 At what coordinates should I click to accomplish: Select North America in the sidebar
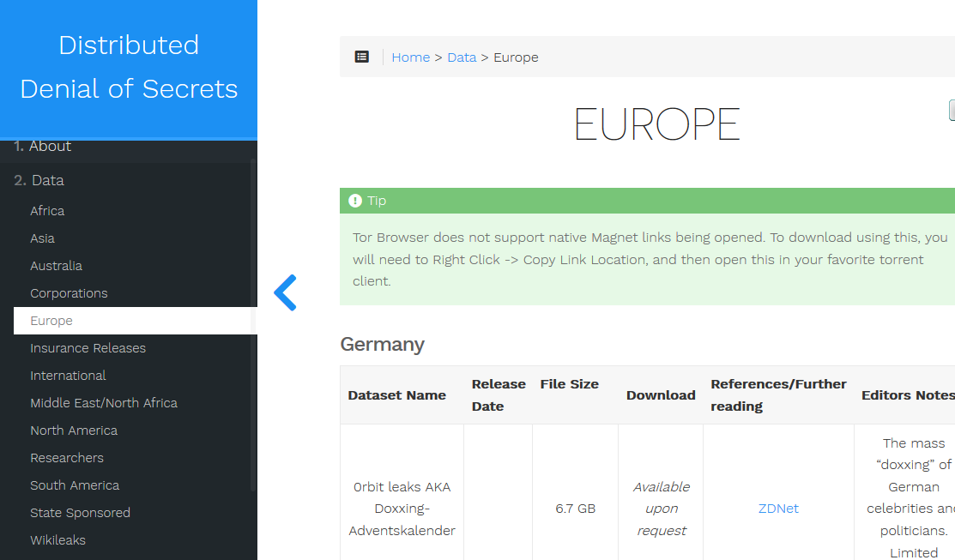[74, 431]
